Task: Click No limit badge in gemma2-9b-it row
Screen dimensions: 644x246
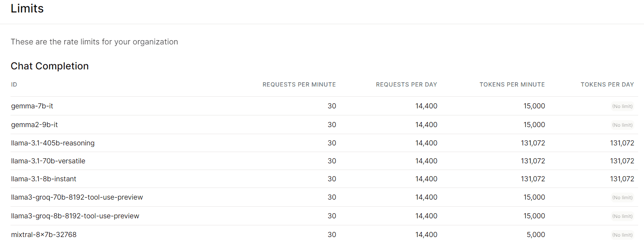Action: pos(623,125)
